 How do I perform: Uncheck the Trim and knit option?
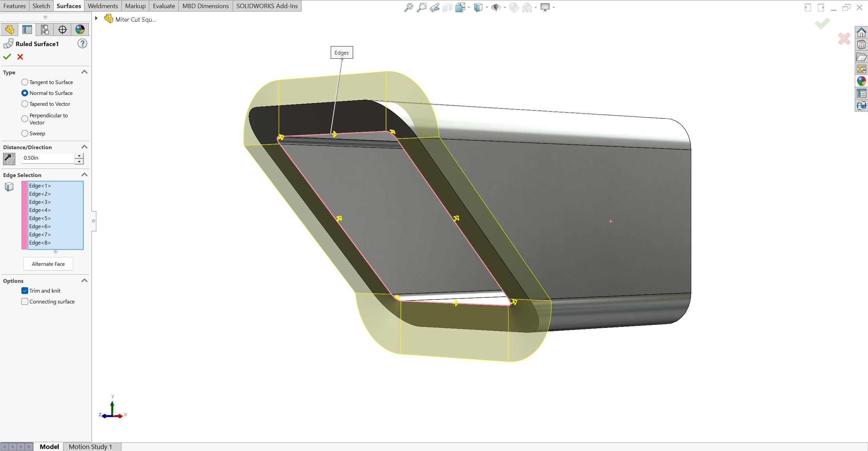pyautogui.click(x=24, y=291)
